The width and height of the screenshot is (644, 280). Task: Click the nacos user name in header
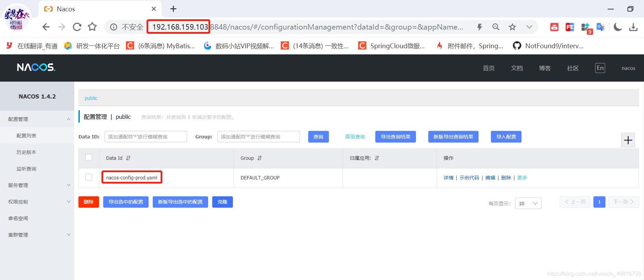(628, 68)
